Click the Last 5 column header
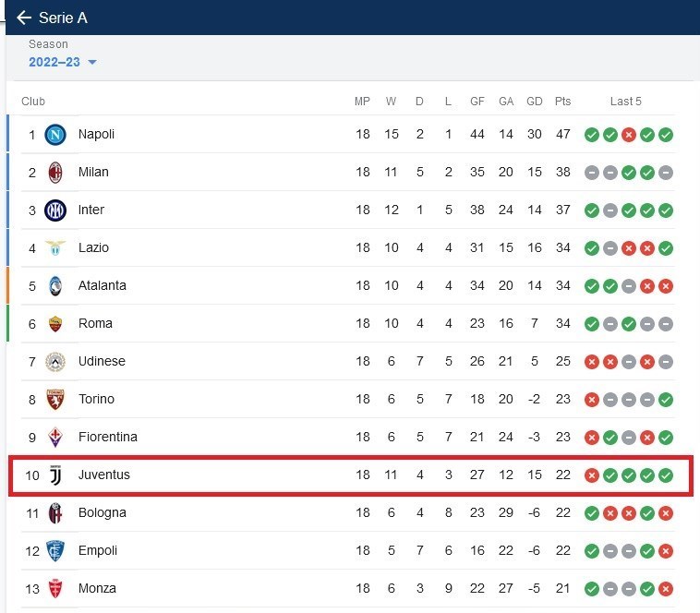 coord(625,102)
